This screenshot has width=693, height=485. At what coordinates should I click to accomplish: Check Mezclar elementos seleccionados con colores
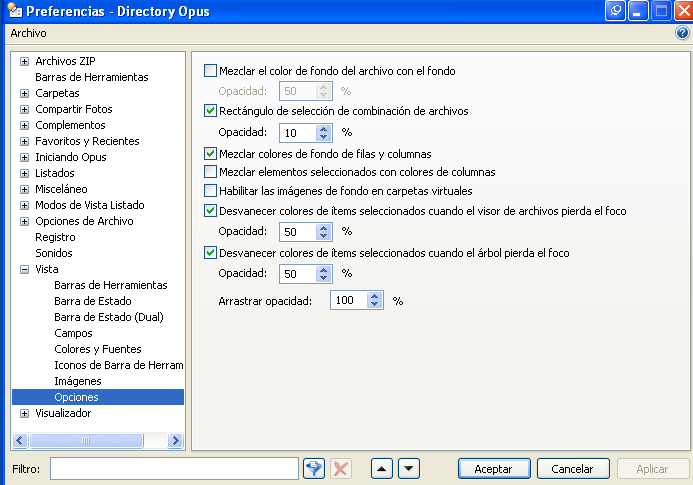click(x=210, y=172)
